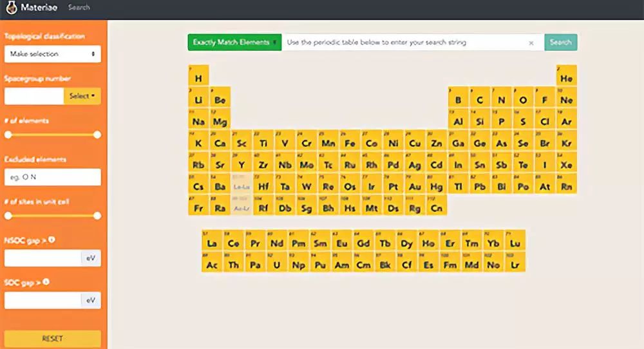The image size is (644, 349).
Task: Select Zinc (Zn) element tile
Action: click(x=437, y=140)
